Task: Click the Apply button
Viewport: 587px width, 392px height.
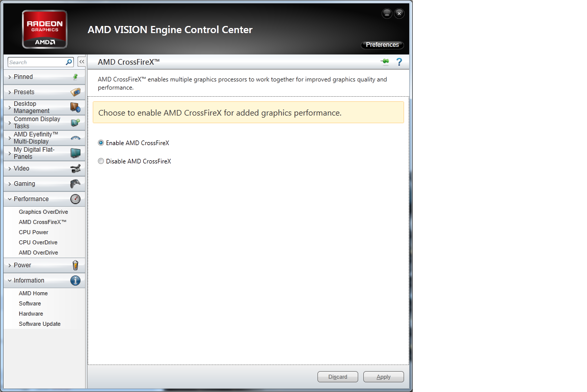Action: (383, 377)
